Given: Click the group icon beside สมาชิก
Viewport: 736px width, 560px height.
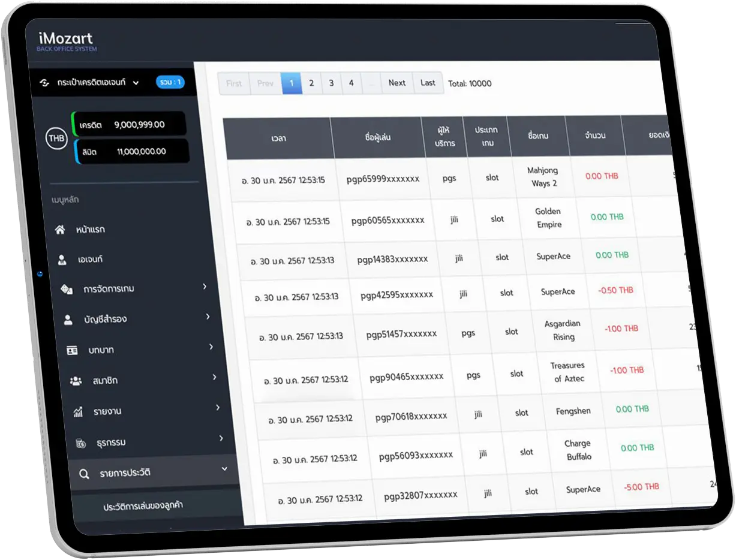Looking at the screenshot, I should [76, 380].
